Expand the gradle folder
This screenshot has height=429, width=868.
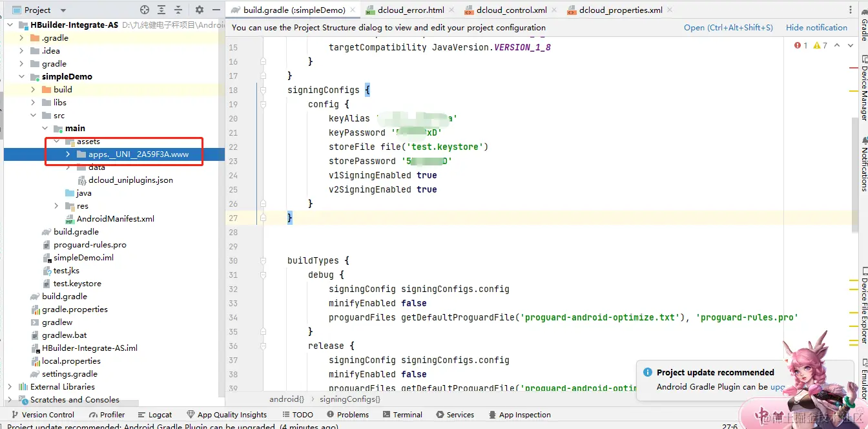pyautogui.click(x=21, y=64)
